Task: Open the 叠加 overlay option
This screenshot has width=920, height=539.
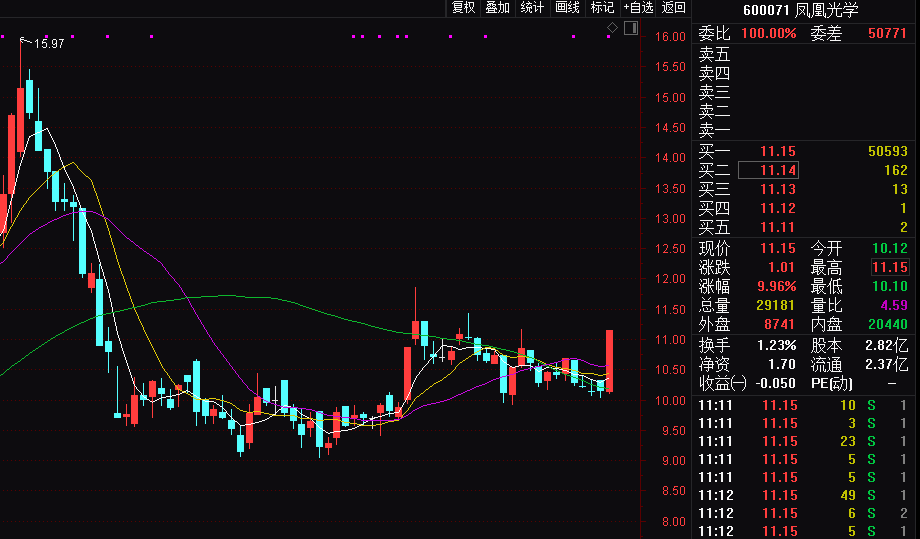Action: (498, 8)
